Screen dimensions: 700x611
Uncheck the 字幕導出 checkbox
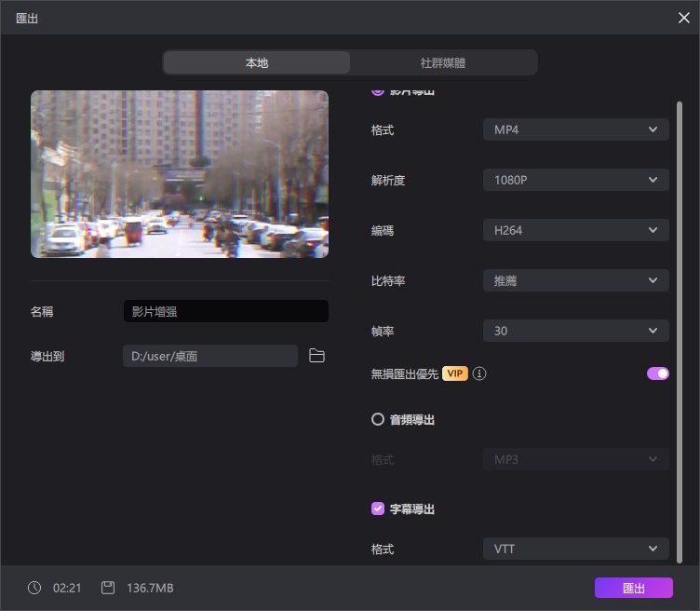(378, 509)
